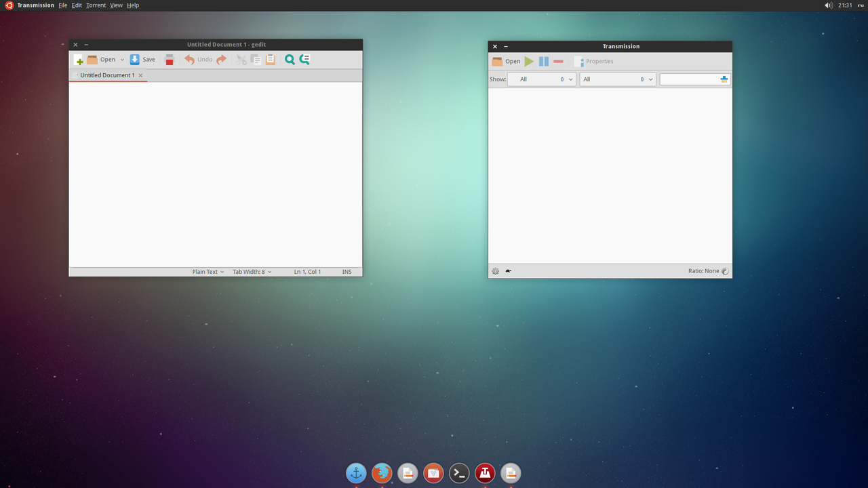Image resolution: width=868 pixels, height=488 pixels.
Task: Switch the ru keyboard layout indicator
Action: (x=861, y=5)
